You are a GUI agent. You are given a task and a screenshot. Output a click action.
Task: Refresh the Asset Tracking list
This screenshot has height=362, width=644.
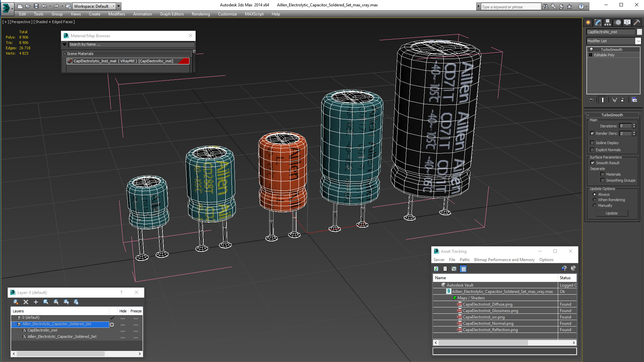tap(436, 269)
